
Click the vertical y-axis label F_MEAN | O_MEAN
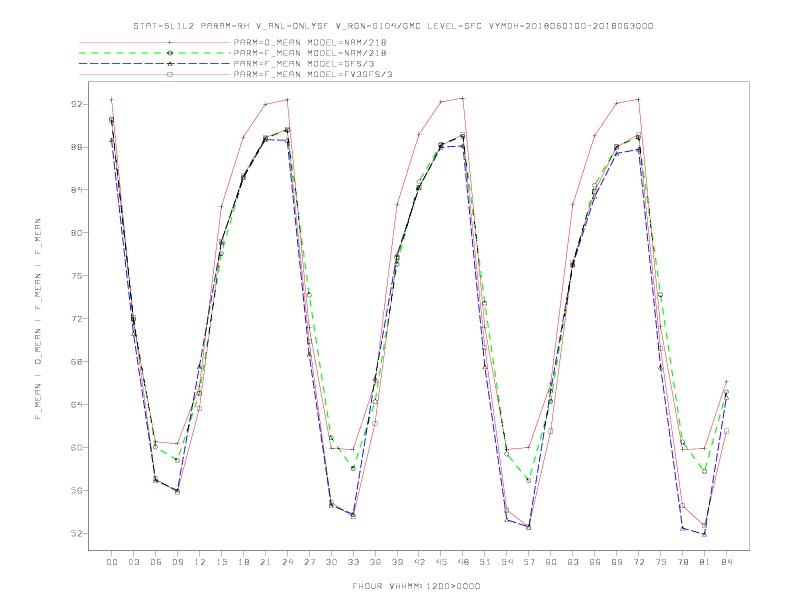pos(38,319)
